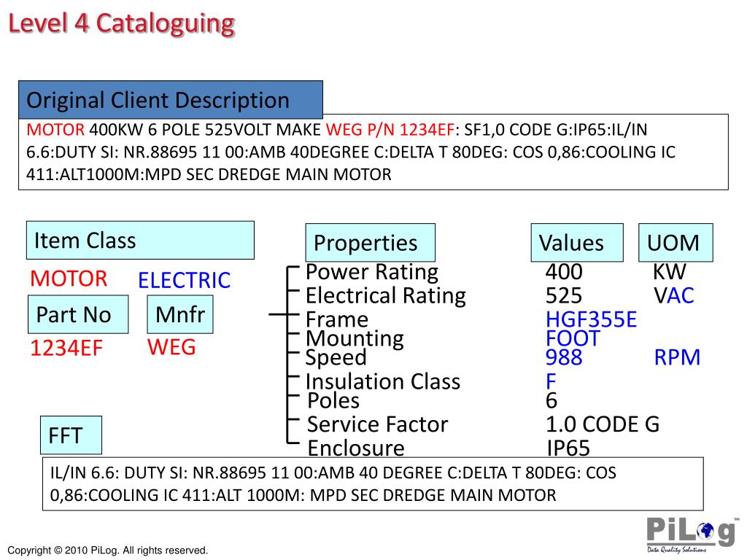Viewport: 747px width, 560px height.
Task: Click the 'RPM' unit of measure
Action: coord(677,357)
